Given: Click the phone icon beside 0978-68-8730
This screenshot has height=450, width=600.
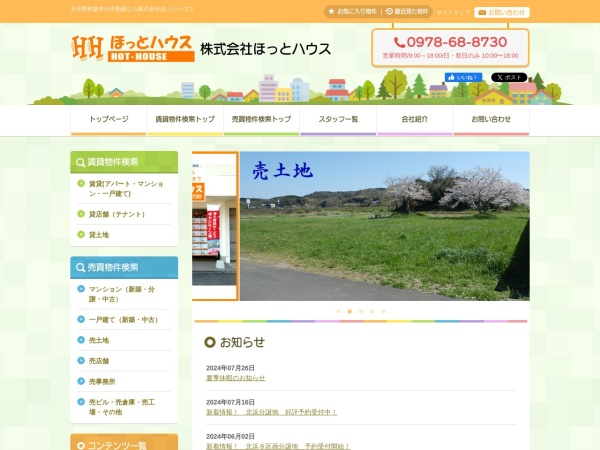Looking at the screenshot, I should point(399,42).
